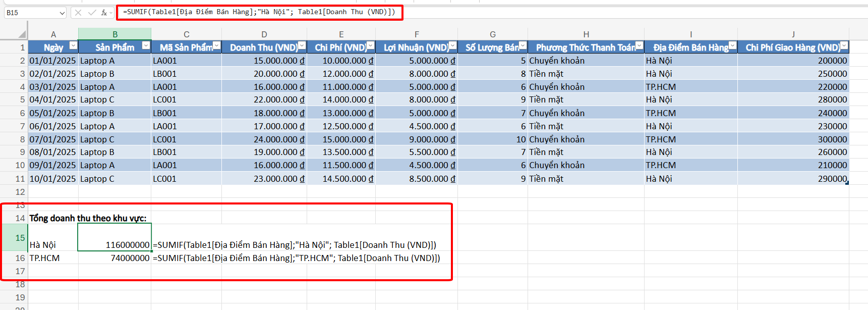This screenshot has width=868, height=310.
Task: Open Chi Phí Giao Hàng filter arrow
Action: tap(844, 46)
